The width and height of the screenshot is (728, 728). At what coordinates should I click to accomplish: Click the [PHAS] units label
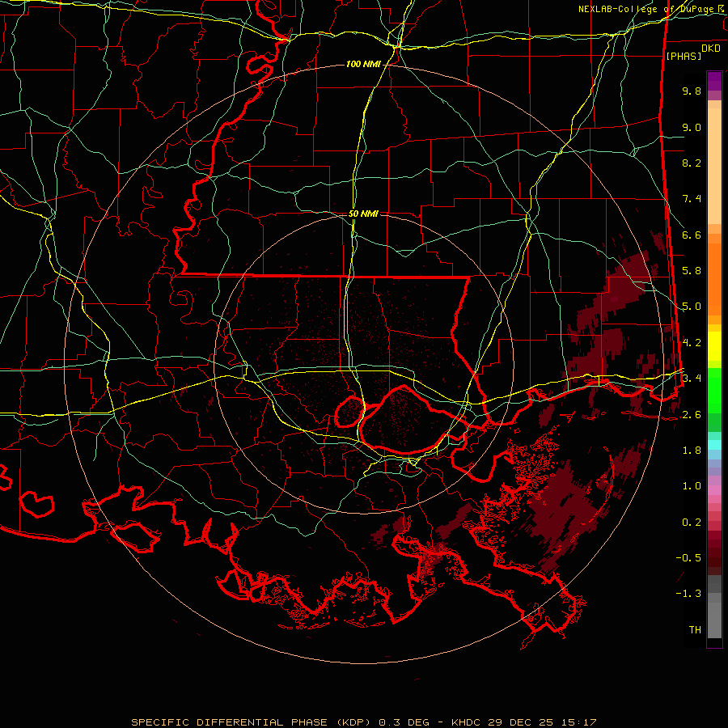(684, 56)
